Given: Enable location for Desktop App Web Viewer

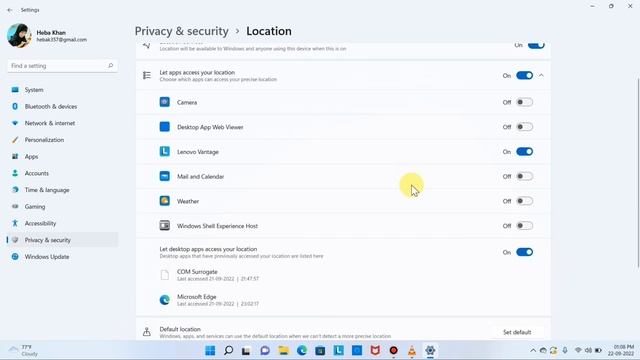Looking at the screenshot, I should [x=524, y=127].
